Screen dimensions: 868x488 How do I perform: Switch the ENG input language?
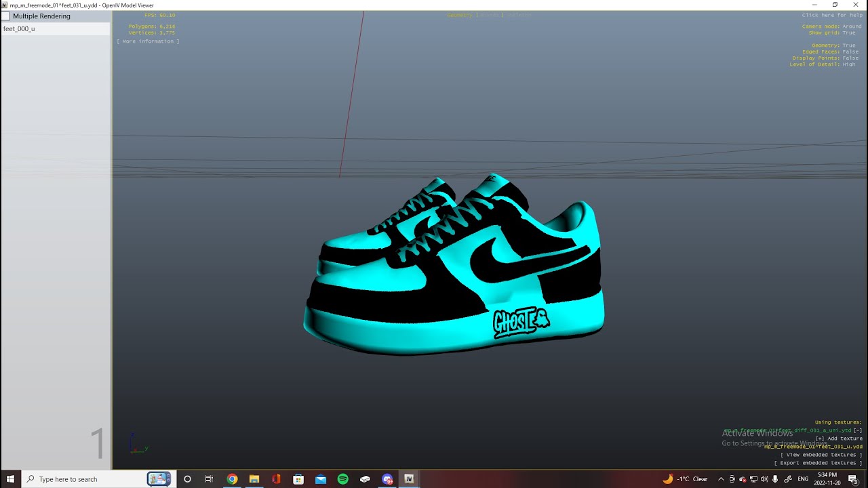(x=803, y=479)
